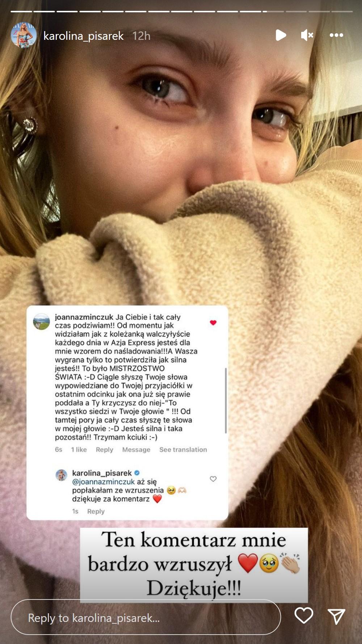Image resolution: width=362 pixels, height=644 pixels.
Task: Like the story with heart icon
Action: (304, 615)
